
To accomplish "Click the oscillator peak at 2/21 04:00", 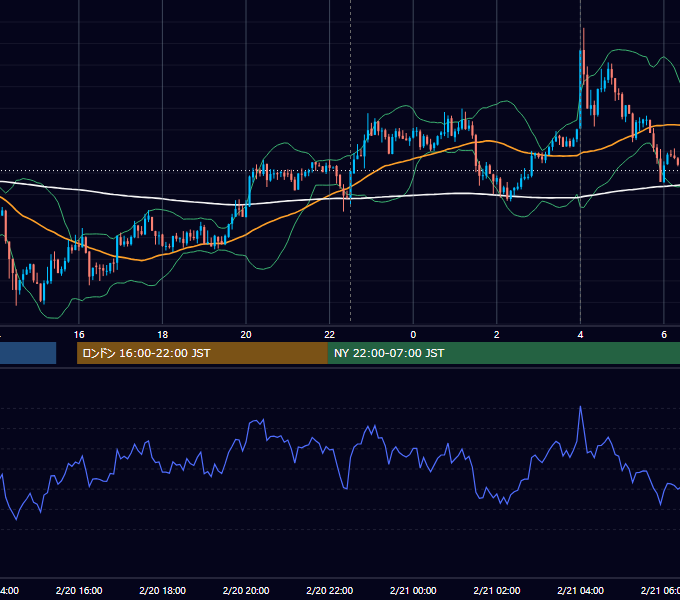I will click(580, 408).
